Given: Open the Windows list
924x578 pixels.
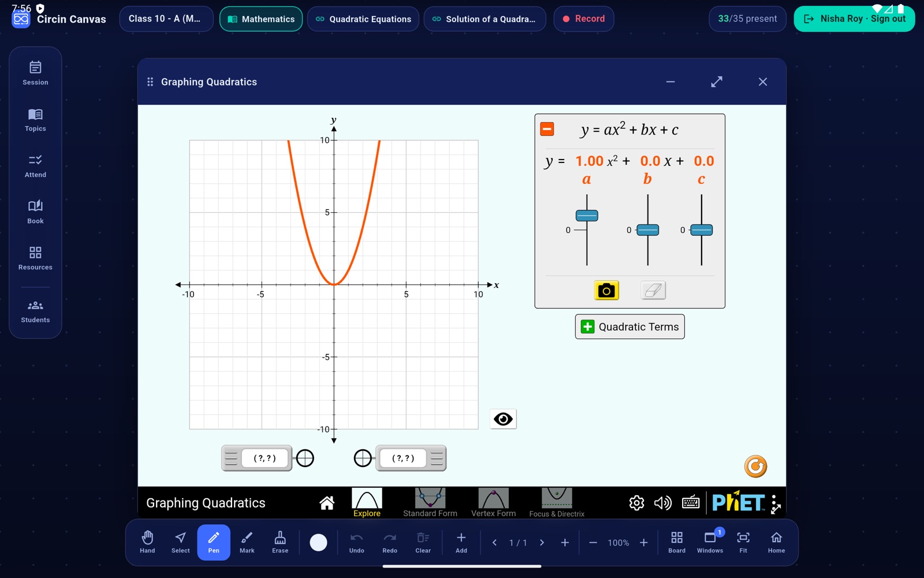Looking at the screenshot, I should coord(710,542).
